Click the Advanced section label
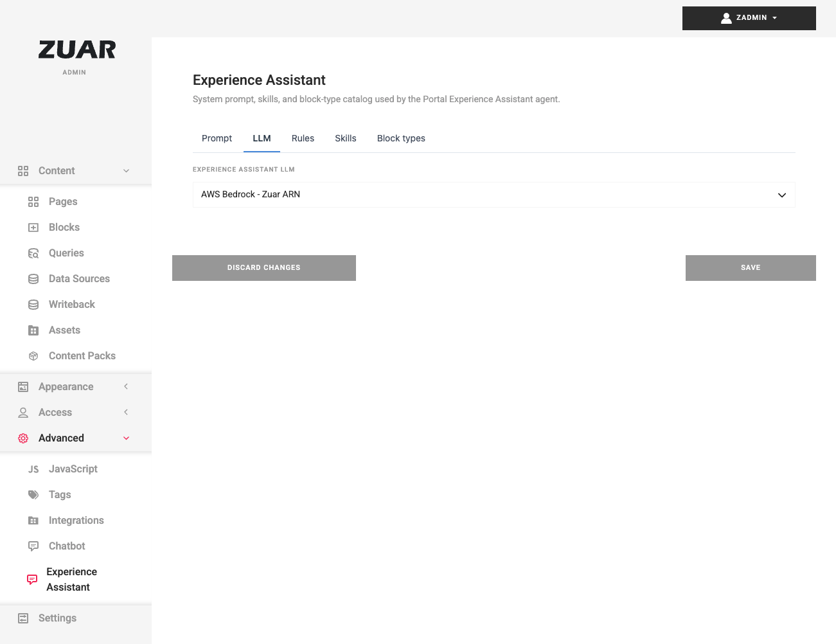Viewport: 836px width, 644px height. pyautogui.click(x=61, y=438)
